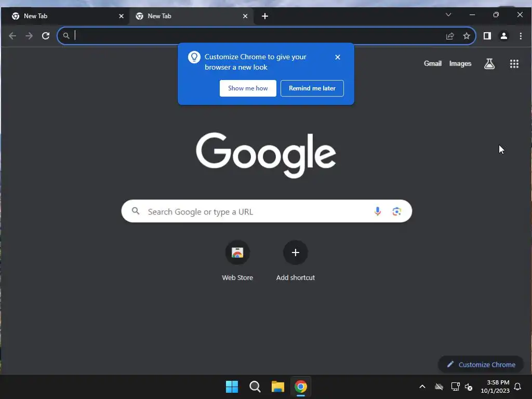Click the share this page icon
Image resolution: width=532 pixels, height=399 pixels.
(x=450, y=36)
